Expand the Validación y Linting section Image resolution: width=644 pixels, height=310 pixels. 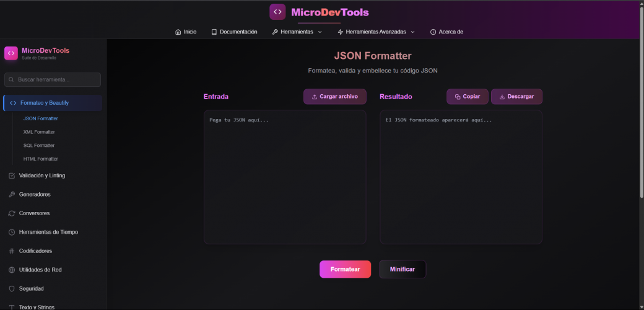(53, 175)
